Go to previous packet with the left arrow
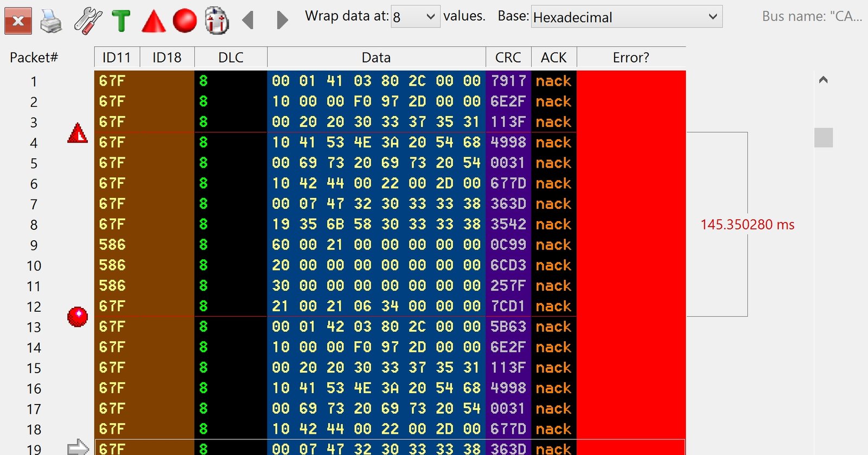The height and width of the screenshot is (455, 868). click(248, 20)
